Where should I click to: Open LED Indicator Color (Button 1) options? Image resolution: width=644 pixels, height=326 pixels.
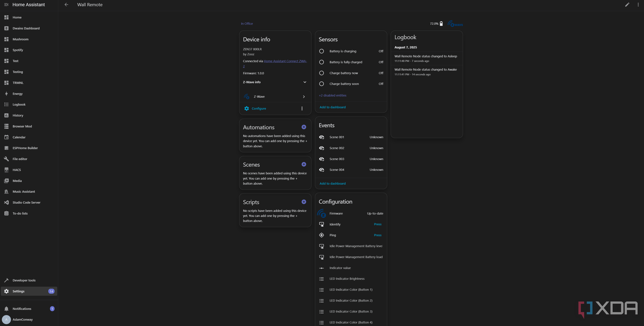351,290
